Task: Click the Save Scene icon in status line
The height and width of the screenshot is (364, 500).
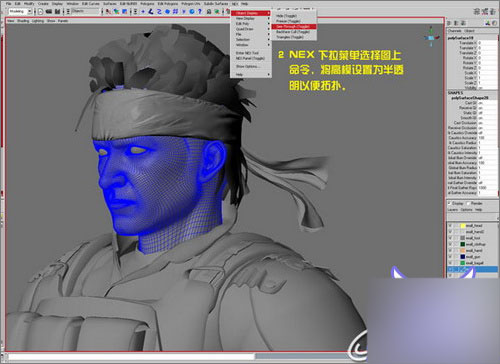Action: tap(57, 12)
